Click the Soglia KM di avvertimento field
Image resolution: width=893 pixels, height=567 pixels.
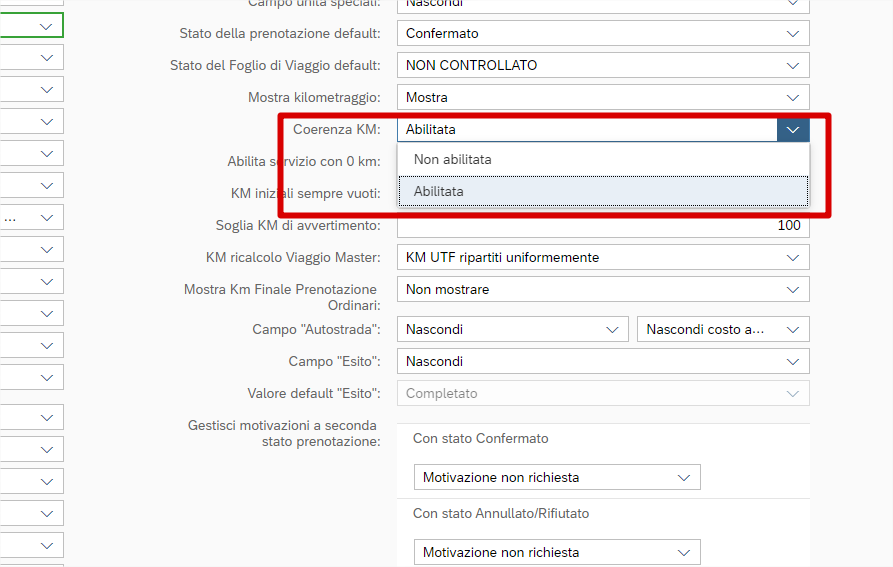[603, 225]
